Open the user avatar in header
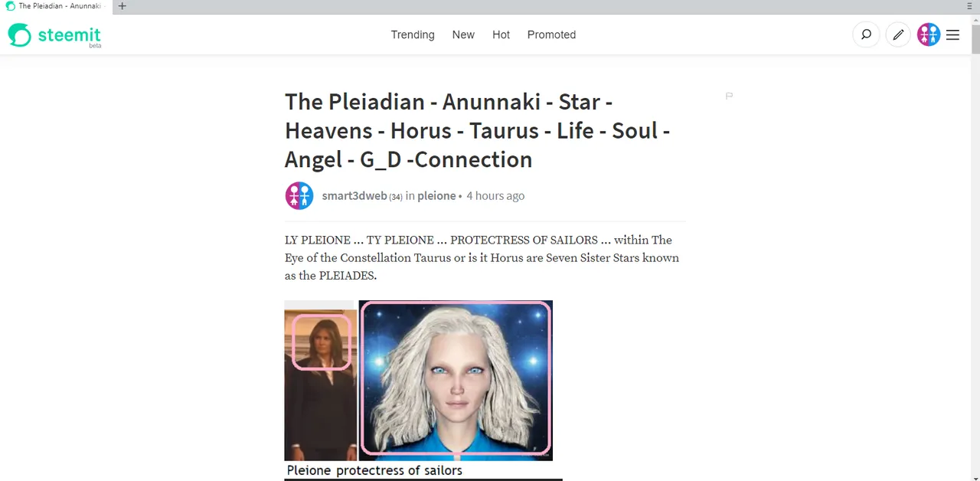The height and width of the screenshot is (481, 980). 929,34
